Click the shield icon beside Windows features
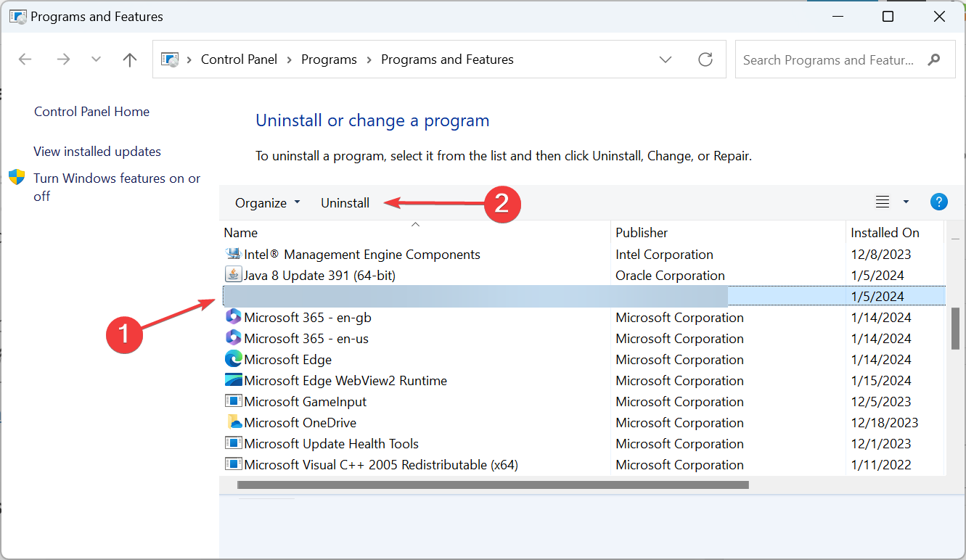Viewport: 966px width, 560px height. pos(17,178)
